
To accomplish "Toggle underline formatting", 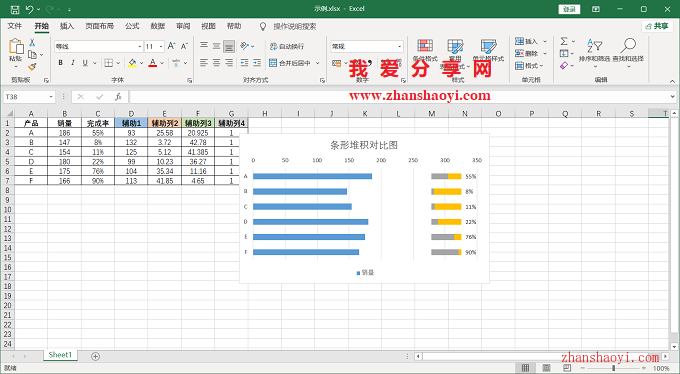I will coord(85,63).
